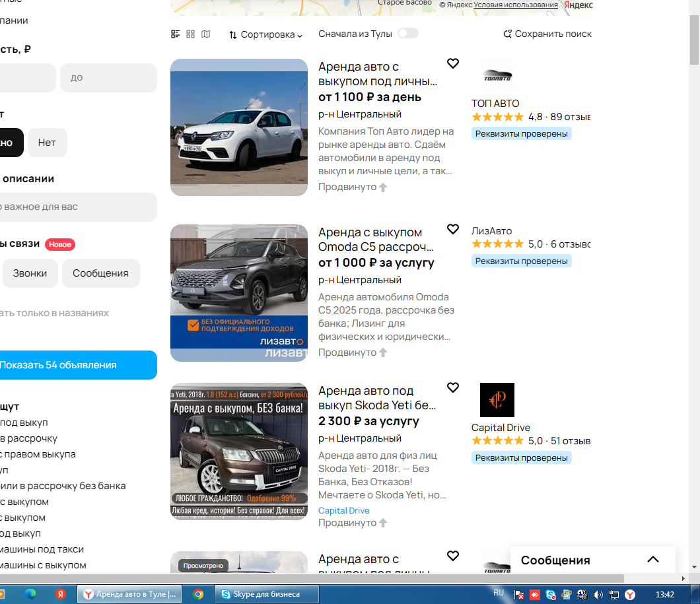
Task: Click the volume speaker tray icon
Action: coord(598,595)
